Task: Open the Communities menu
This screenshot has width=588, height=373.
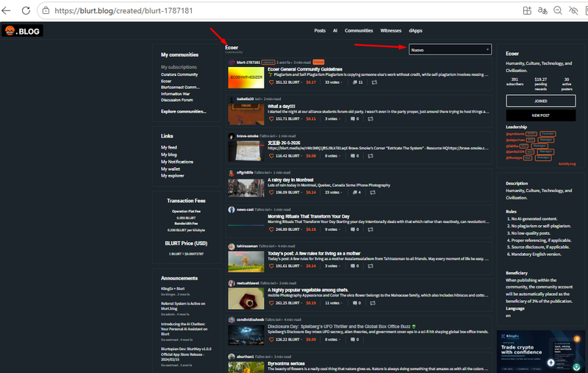Action: pyautogui.click(x=359, y=31)
